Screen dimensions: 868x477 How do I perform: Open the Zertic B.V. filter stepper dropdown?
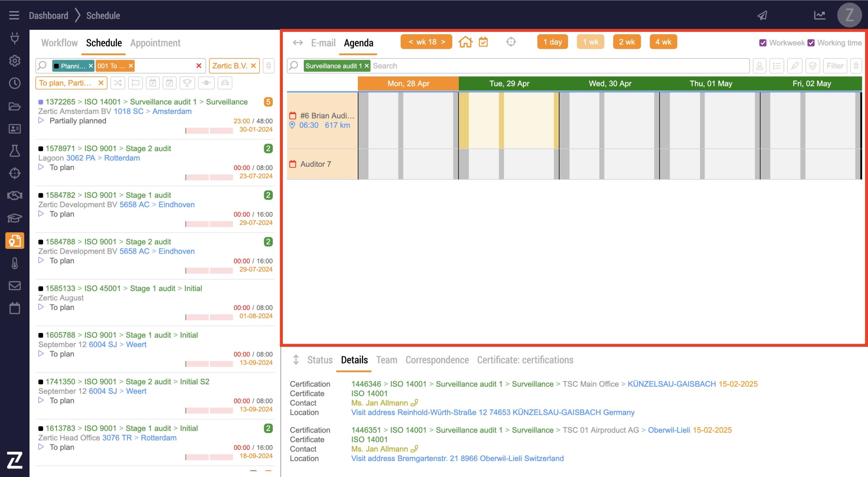coord(268,66)
